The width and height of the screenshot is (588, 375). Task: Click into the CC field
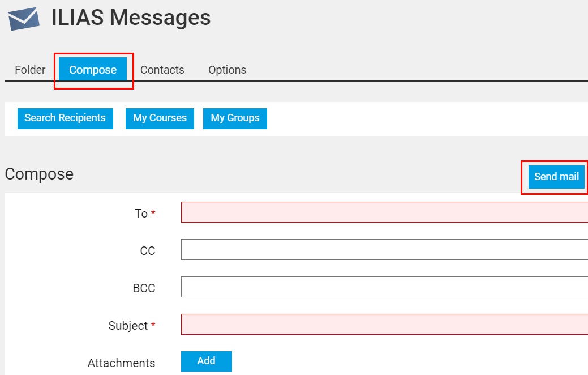384,250
